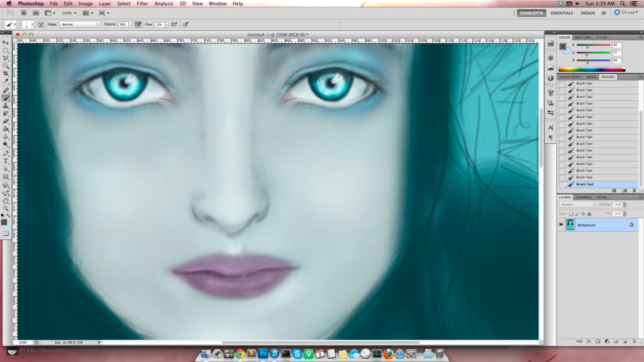This screenshot has height=362, width=644.
Task: Select the Type tool
Action: pyautogui.click(x=6, y=162)
